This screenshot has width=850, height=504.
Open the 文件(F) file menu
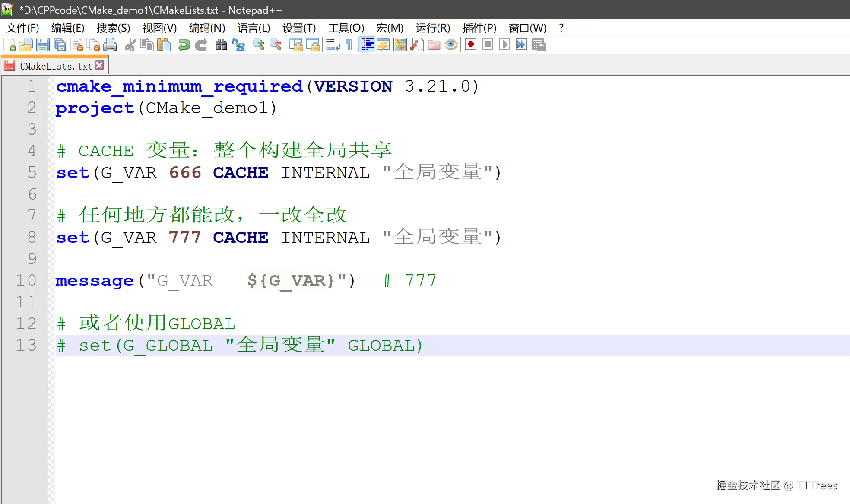[x=22, y=28]
